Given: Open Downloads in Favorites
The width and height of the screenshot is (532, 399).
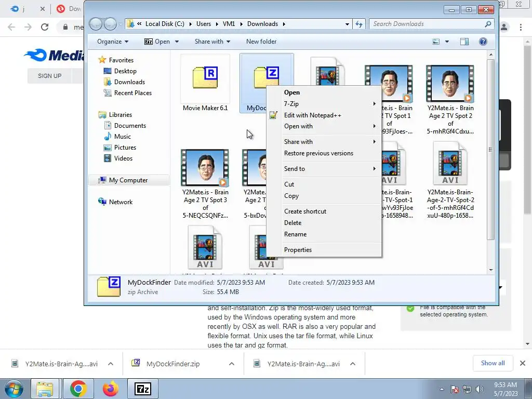Looking at the screenshot, I should click(x=129, y=82).
